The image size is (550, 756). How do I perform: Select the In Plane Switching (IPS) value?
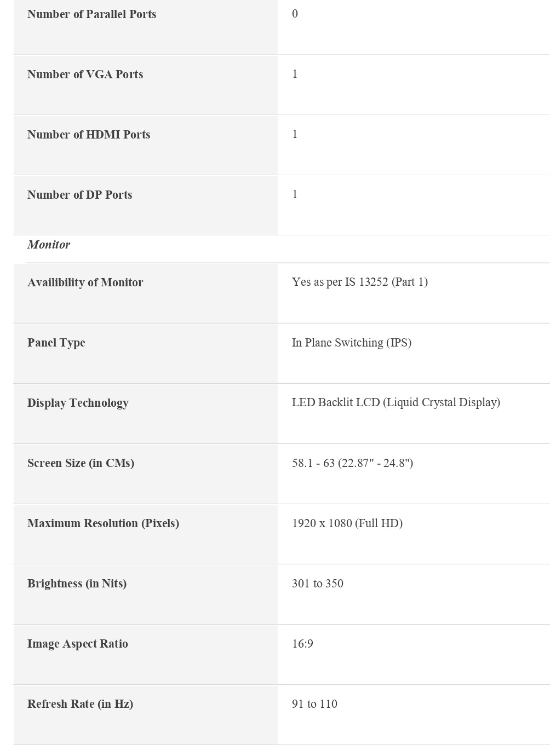click(351, 343)
